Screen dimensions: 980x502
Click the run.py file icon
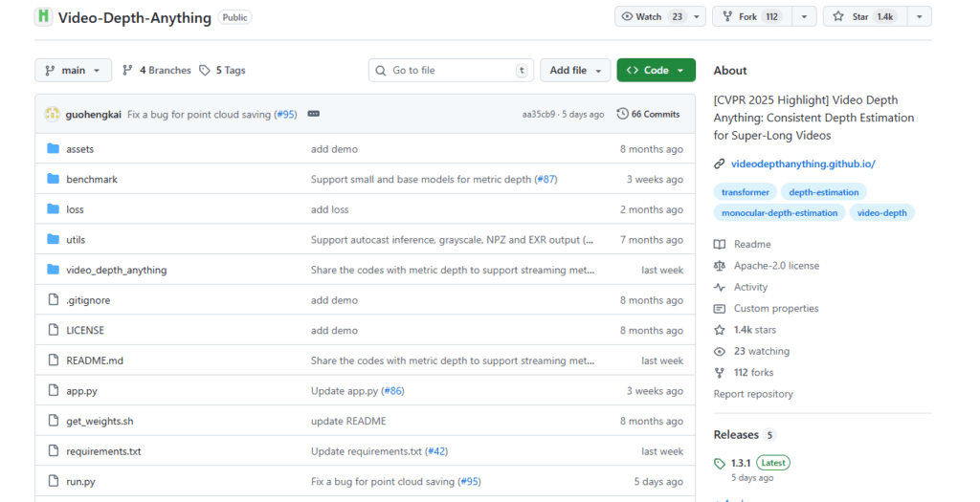pos(54,481)
